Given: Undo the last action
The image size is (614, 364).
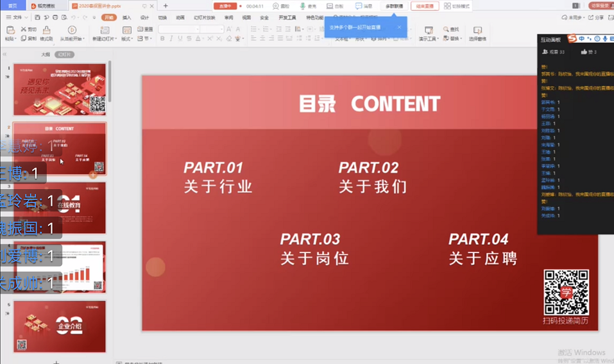Looking at the screenshot, I should pyautogui.click(x=73, y=17).
